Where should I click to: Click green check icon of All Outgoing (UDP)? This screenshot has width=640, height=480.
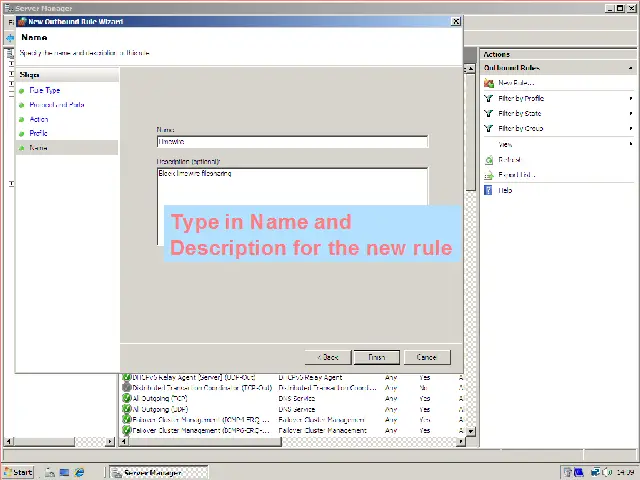click(127, 409)
